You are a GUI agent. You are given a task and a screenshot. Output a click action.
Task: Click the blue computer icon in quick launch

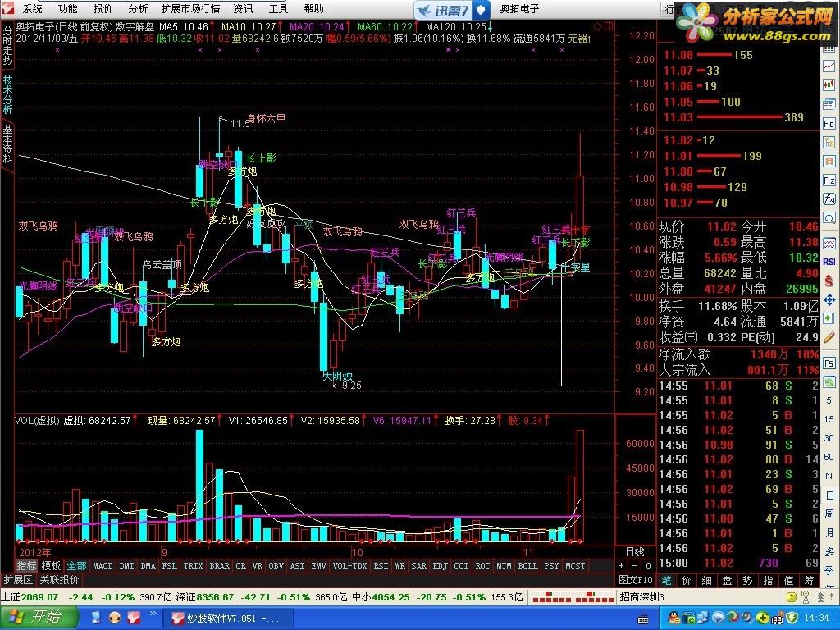(97, 618)
